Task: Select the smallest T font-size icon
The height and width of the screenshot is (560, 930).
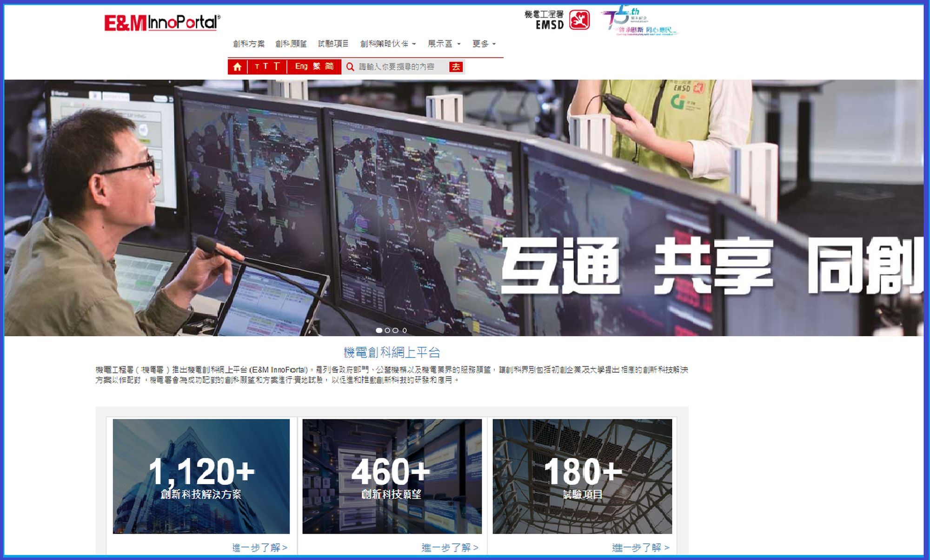Action: [x=256, y=66]
